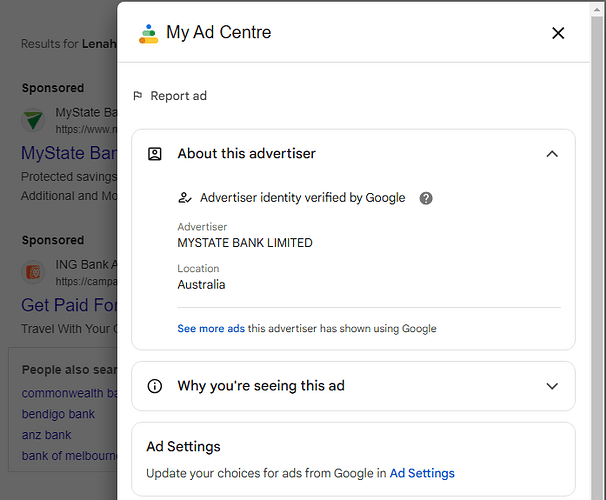This screenshot has width=606, height=500.
Task: Click the Results for Lenah text
Action: coord(69,44)
